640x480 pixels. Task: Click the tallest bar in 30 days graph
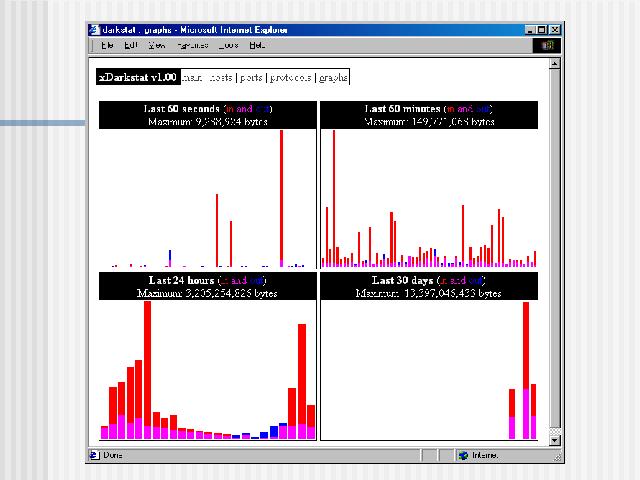(526, 371)
